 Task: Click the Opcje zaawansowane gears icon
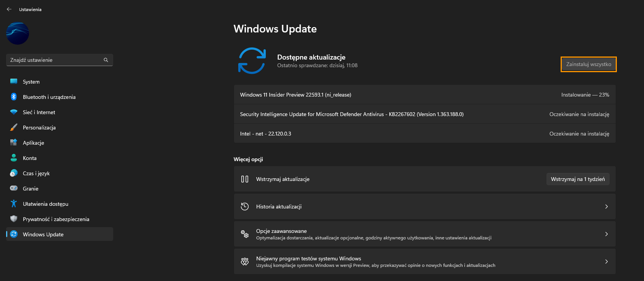coord(245,234)
